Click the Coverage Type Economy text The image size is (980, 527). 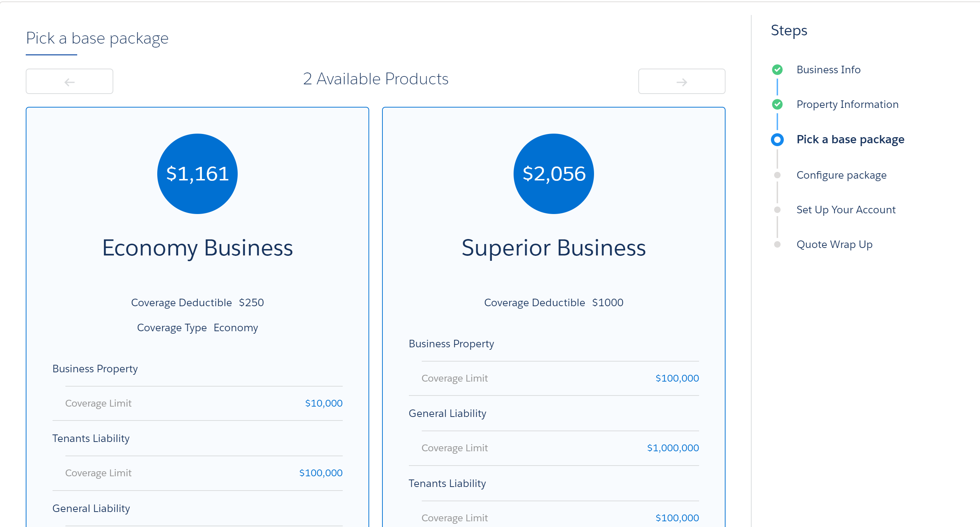click(197, 328)
